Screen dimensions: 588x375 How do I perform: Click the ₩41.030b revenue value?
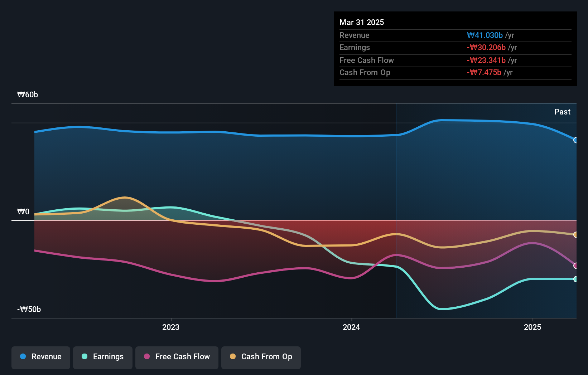click(485, 35)
